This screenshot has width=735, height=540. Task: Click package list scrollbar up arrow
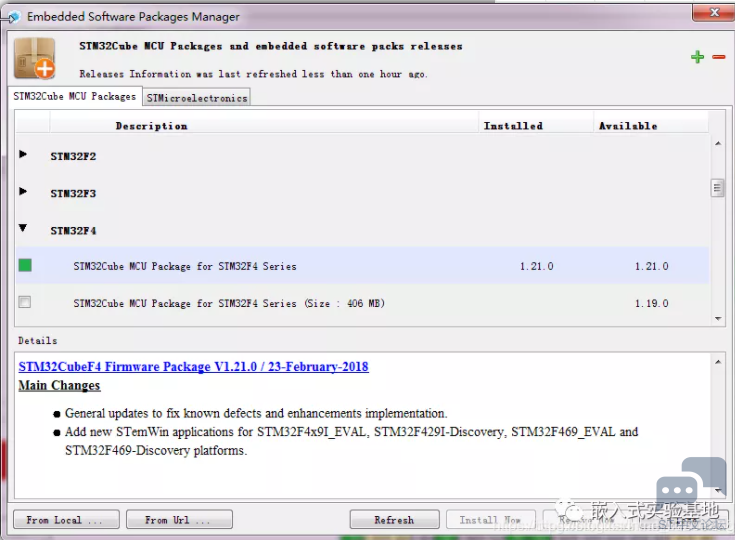[718, 143]
